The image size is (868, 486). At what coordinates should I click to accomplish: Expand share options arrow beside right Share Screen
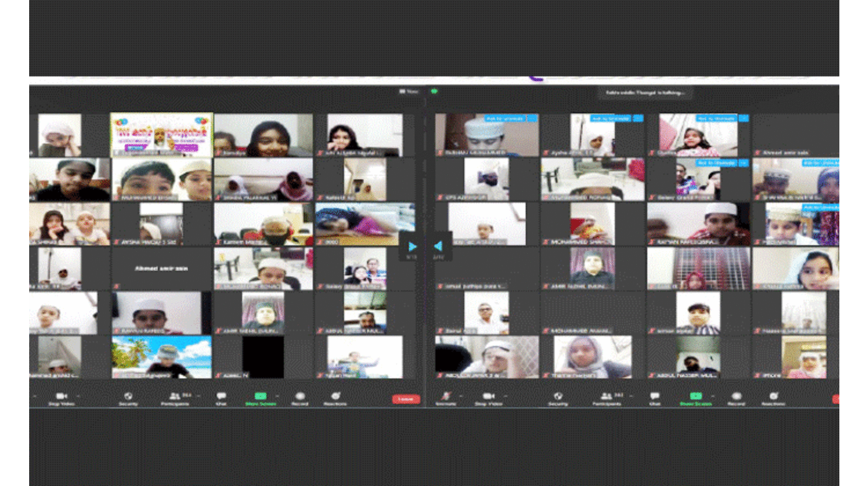pos(711,396)
